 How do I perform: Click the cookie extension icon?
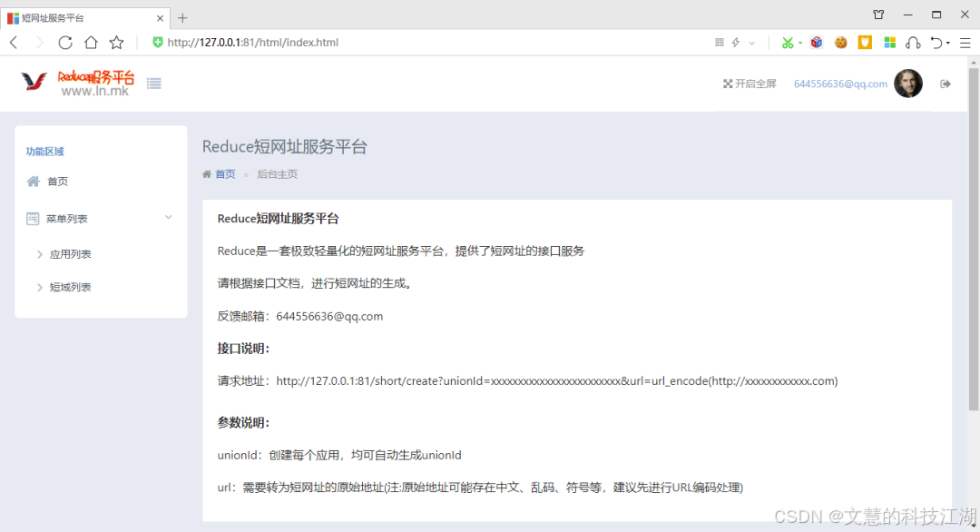tap(840, 43)
